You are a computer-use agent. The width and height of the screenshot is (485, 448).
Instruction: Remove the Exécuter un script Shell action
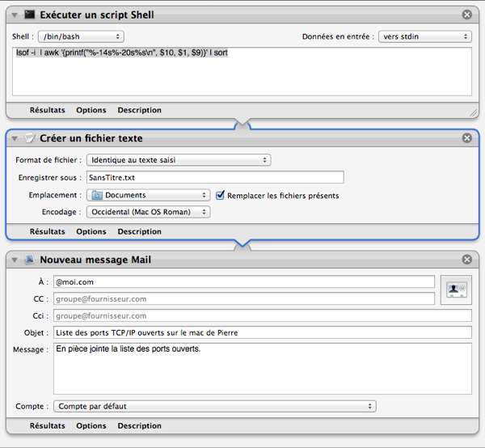467,15
